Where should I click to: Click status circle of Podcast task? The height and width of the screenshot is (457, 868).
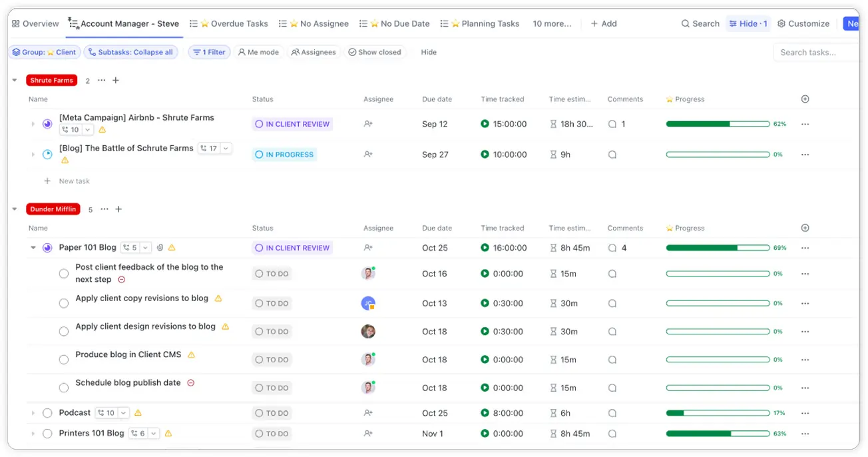coord(47,413)
